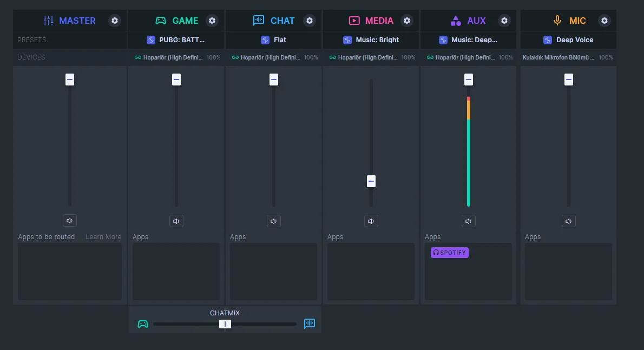644x350 pixels.
Task: Click the preset icon beside Music: Bright
Action: 347,40
